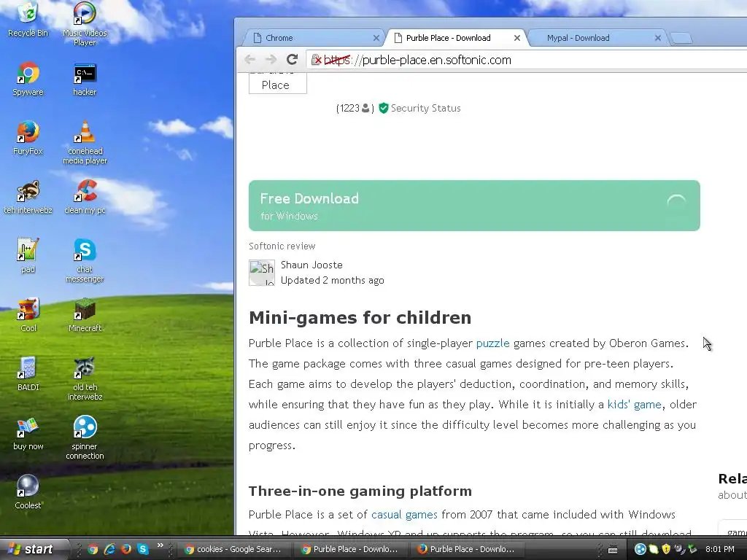This screenshot has height=560, width=747.
Task: Switch to cookies - Google Search taskbar window
Action: (x=233, y=549)
